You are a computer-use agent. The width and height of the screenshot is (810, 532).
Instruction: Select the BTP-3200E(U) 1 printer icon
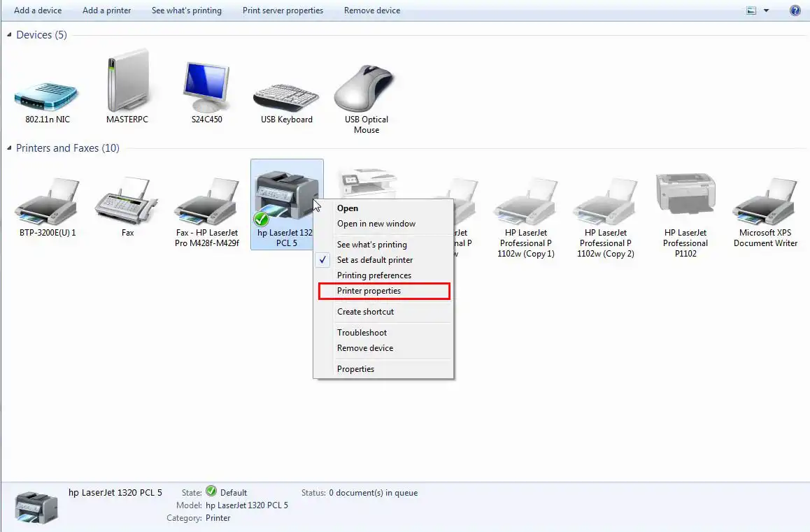click(x=48, y=203)
